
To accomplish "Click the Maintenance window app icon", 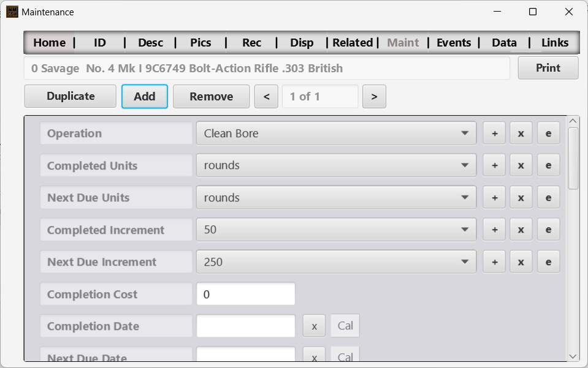I will [x=12, y=12].
